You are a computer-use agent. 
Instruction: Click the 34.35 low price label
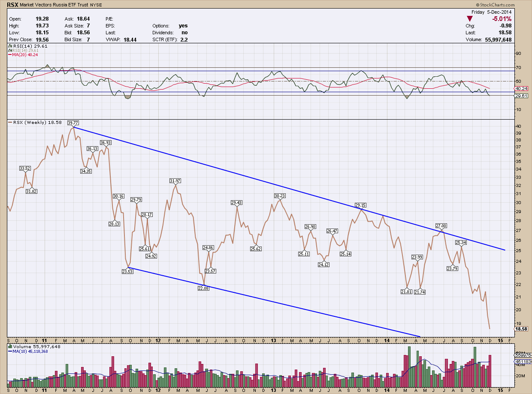tap(86, 171)
